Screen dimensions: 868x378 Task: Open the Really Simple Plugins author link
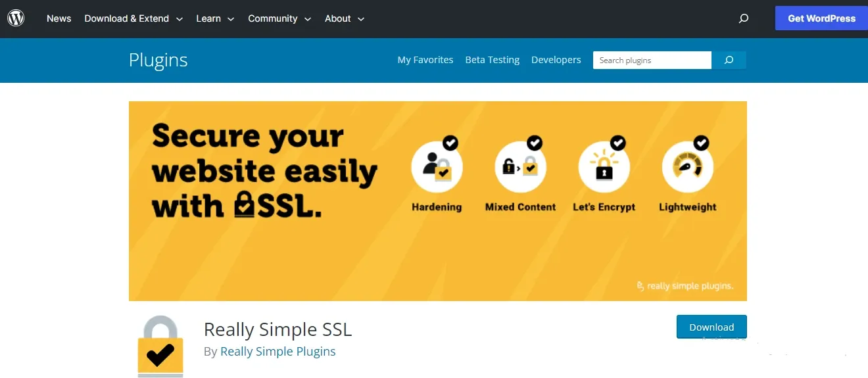coord(277,352)
